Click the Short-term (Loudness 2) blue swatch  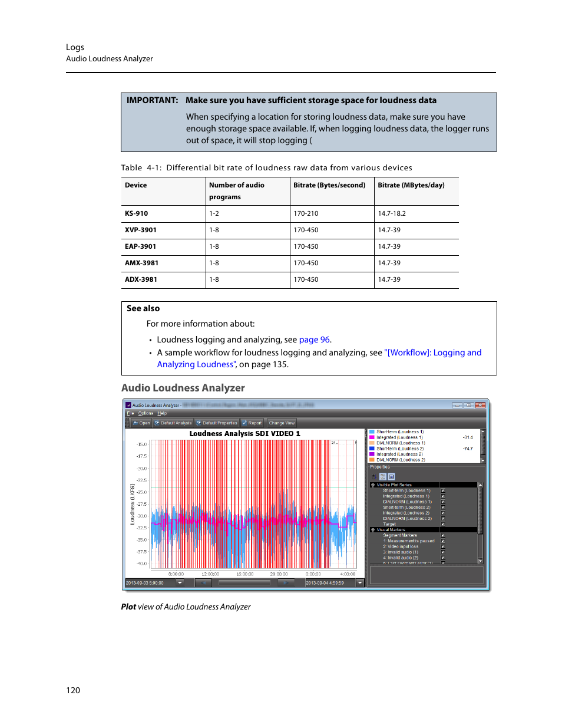[372, 449]
